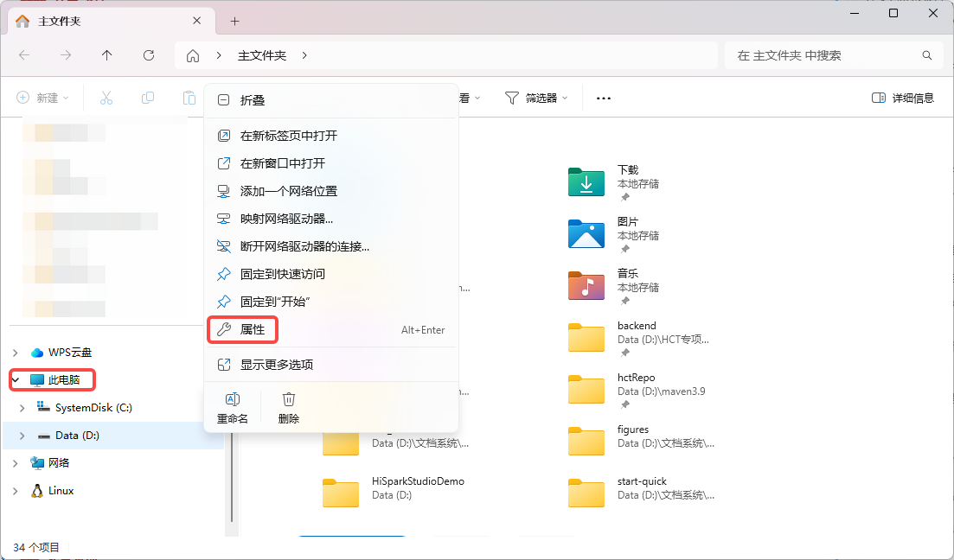The width and height of the screenshot is (954, 560).
Task: Click the Paste clipboard icon in toolbar
Action: (189, 98)
